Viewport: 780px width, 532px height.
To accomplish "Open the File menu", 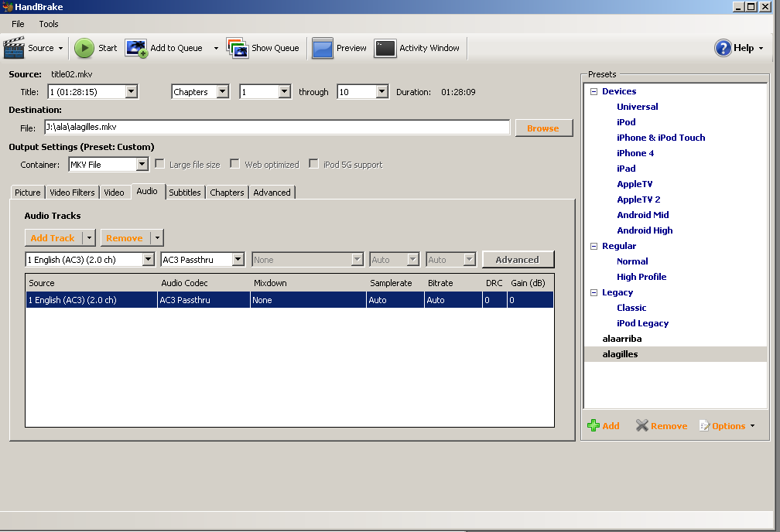I will tap(18, 24).
